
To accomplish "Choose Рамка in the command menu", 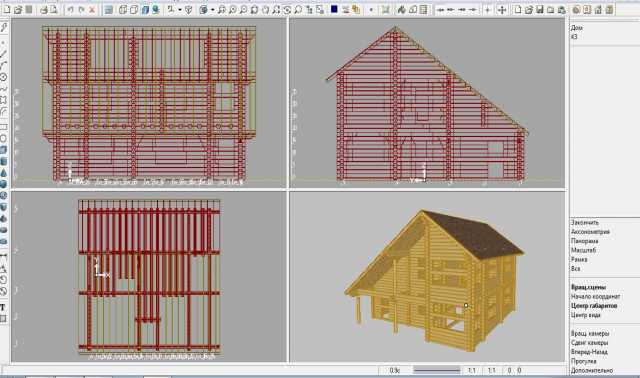I will [579, 259].
